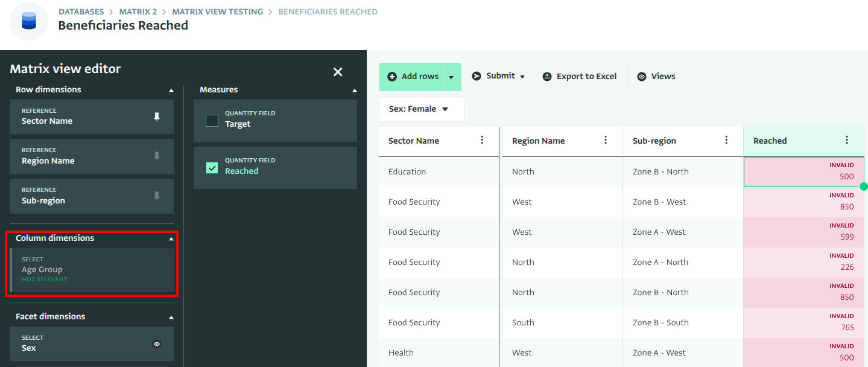Screen dimensions: 868x367
Task: Collapse the Row dimensions section
Action: coord(171,90)
